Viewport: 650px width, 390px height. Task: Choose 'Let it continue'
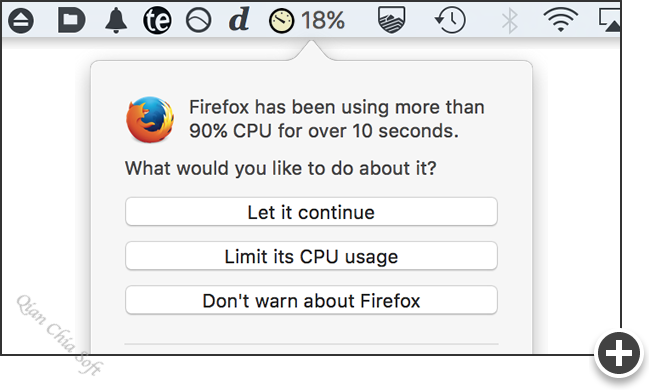point(311,212)
